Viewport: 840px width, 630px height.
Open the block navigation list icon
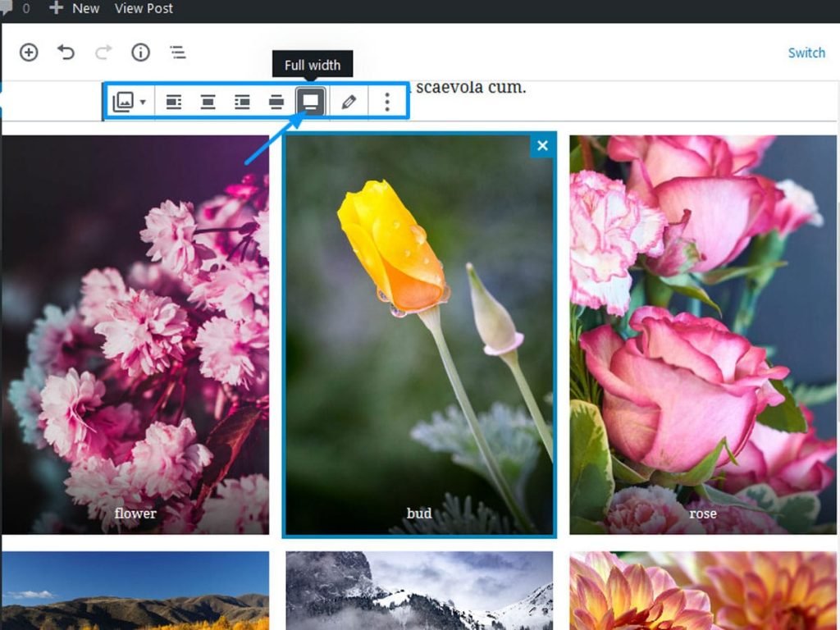tap(177, 52)
